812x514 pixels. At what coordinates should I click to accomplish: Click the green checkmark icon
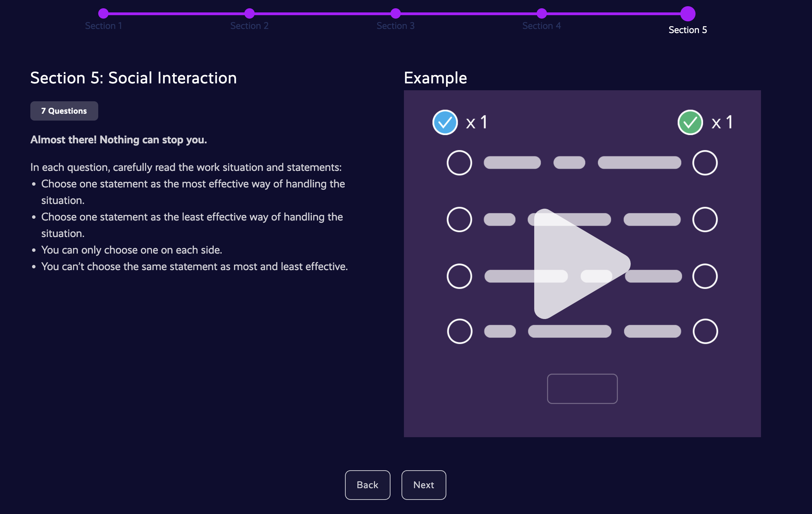(x=690, y=122)
